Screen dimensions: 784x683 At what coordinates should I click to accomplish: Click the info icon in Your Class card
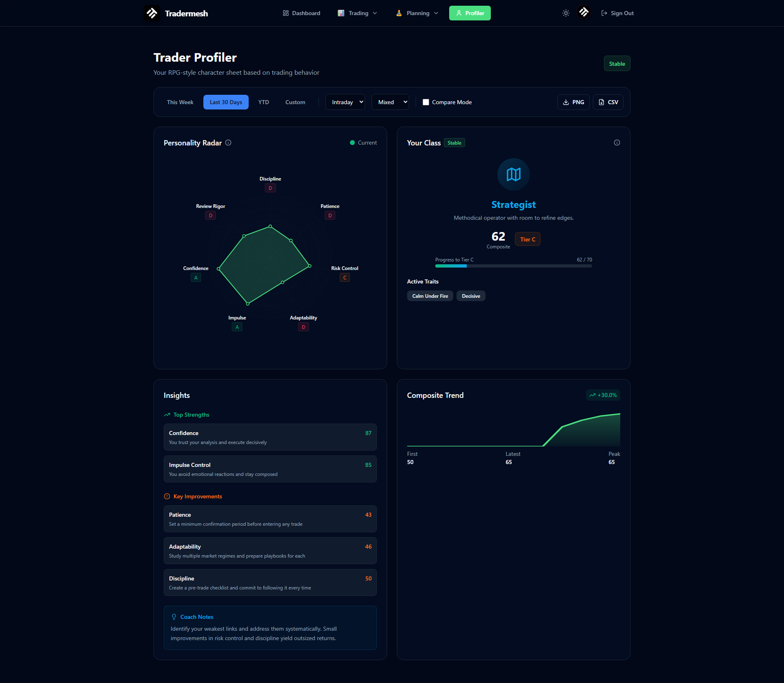tap(617, 143)
